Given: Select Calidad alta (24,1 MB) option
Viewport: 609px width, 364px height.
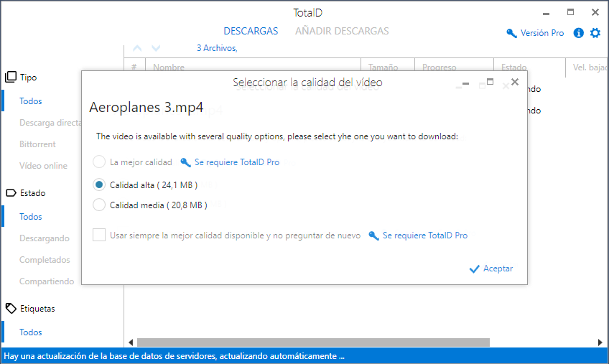Looking at the screenshot, I should pos(99,185).
